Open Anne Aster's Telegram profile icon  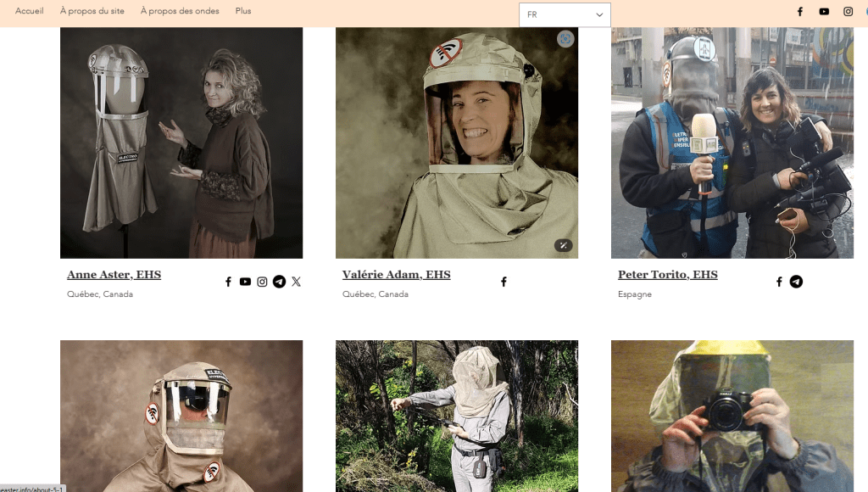click(x=279, y=282)
